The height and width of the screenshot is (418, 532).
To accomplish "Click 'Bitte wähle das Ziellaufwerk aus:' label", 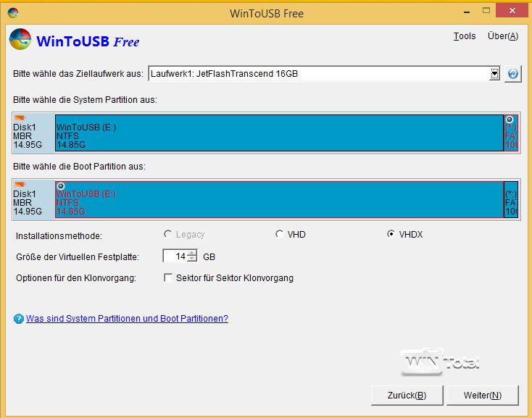I will [78, 74].
